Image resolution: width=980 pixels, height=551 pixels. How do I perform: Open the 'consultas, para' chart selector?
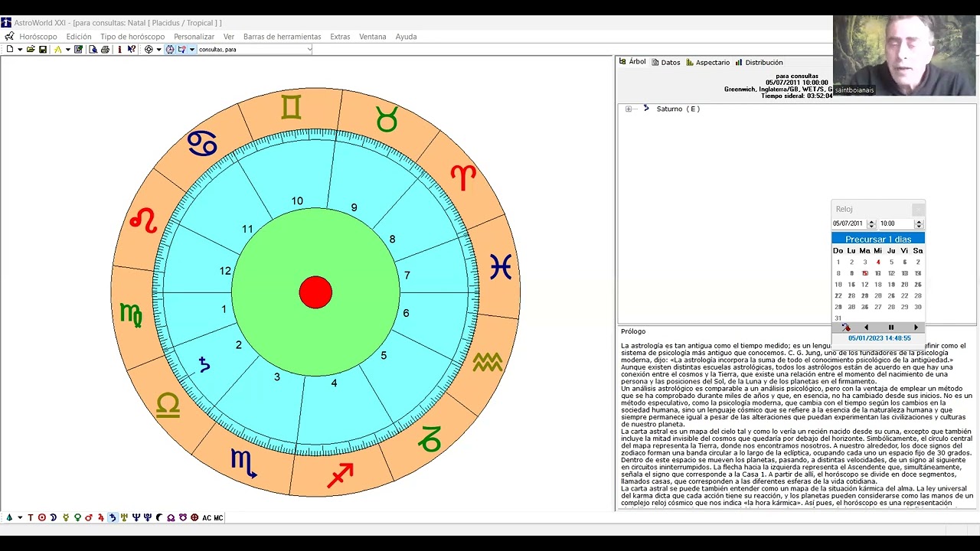click(x=255, y=49)
